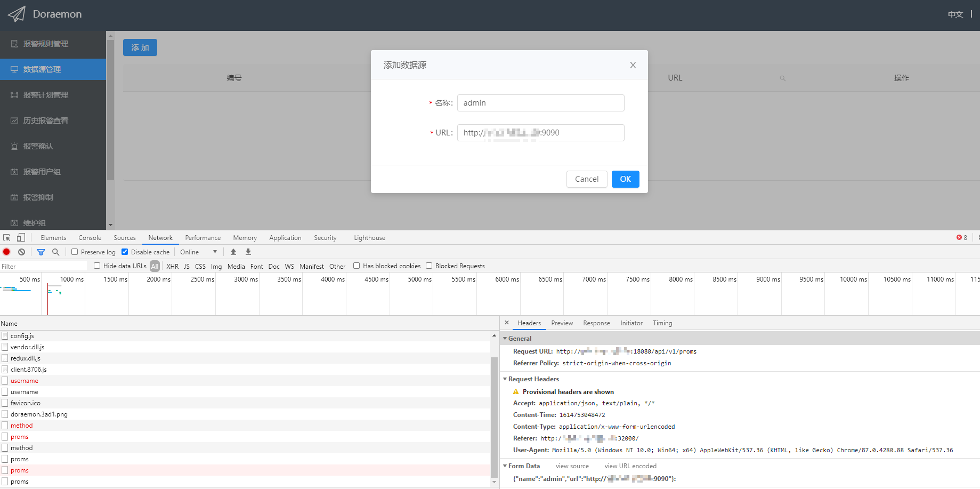This screenshot has width=980, height=489.
Task: Clear the network log with the clear icon
Action: pyautogui.click(x=21, y=252)
